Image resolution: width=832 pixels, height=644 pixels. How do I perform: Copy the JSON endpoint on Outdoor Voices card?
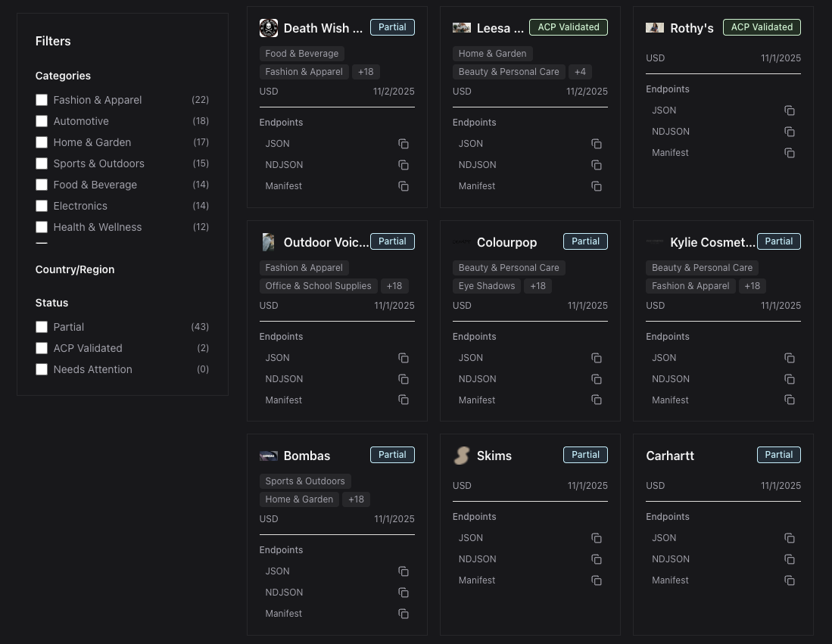(x=404, y=358)
